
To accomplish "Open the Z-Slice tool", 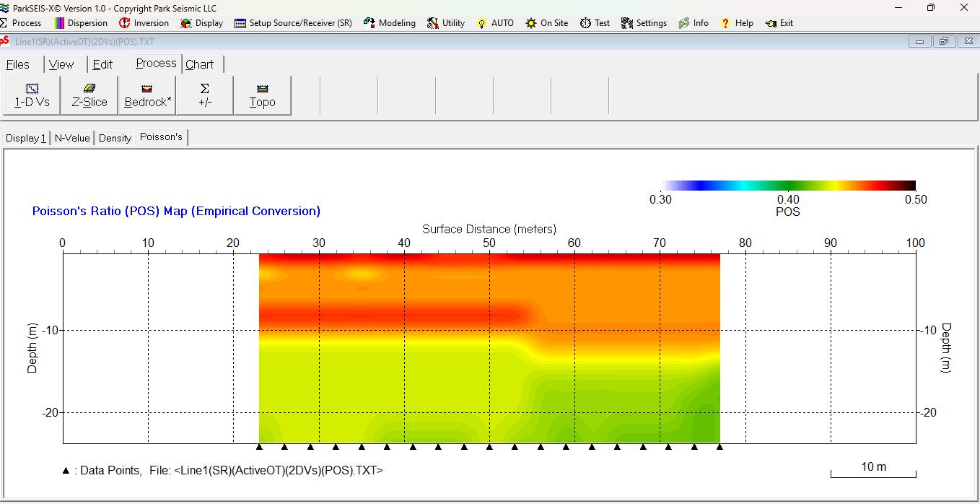I will 89,95.
